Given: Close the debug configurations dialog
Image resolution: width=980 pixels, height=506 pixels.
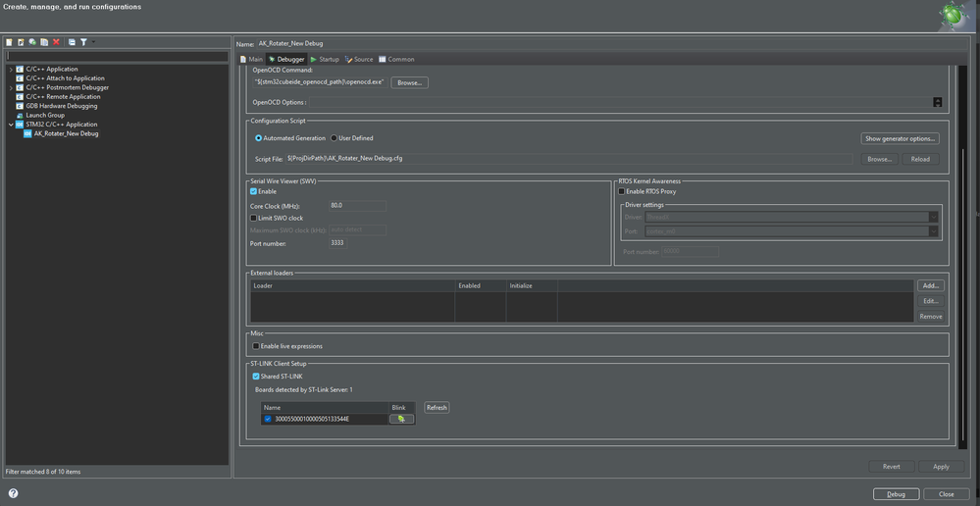Looking at the screenshot, I should pos(947,494).
